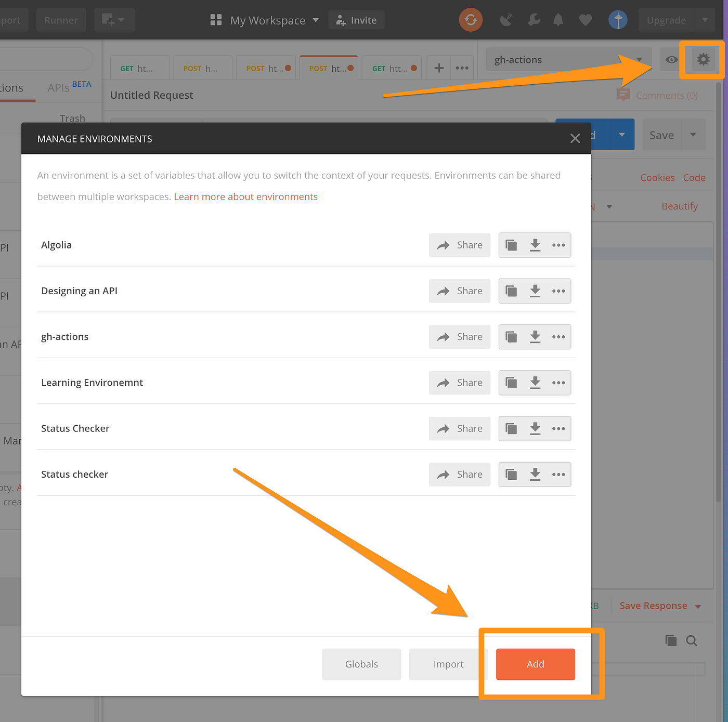Open the manage environments gear icon

[x=703, y=59]
